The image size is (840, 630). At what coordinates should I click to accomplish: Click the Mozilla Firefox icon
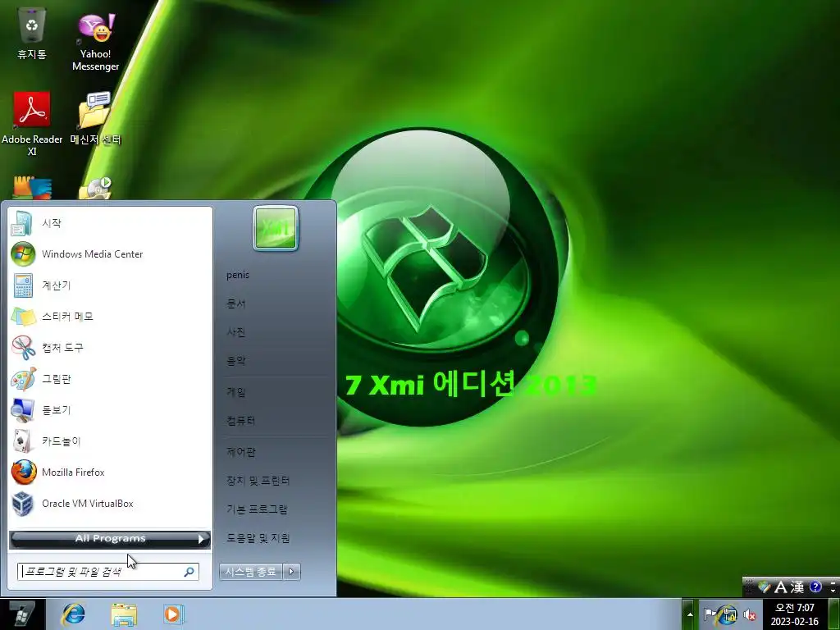click(23, 472)
